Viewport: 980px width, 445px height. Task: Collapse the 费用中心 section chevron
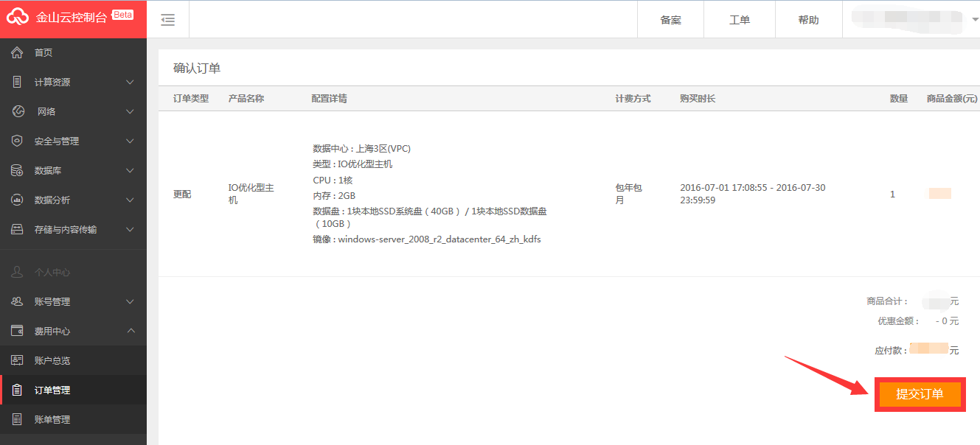coord(131,331)
